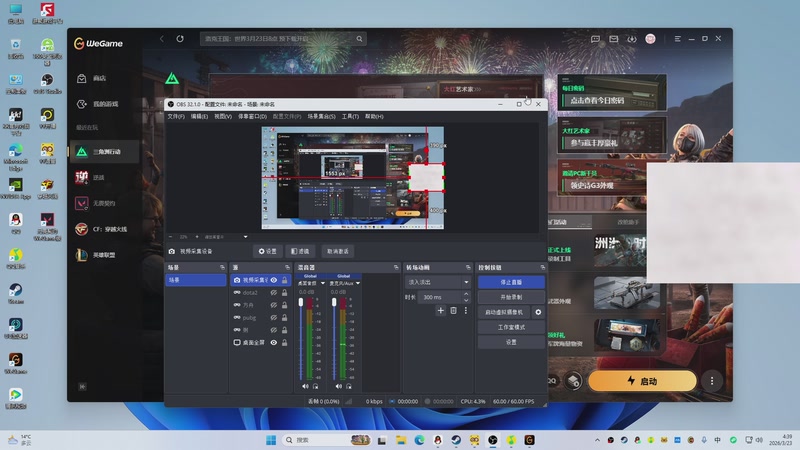800x450 pixels.
Task: Mute the 麦克风/Aux speaker icon
Action: point(338,386)
